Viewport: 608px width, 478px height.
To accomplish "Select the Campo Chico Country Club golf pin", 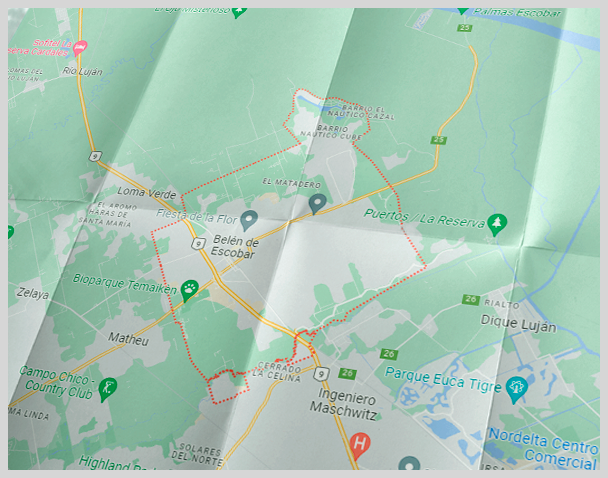I will pyautogui.click(x=108, y=386).
